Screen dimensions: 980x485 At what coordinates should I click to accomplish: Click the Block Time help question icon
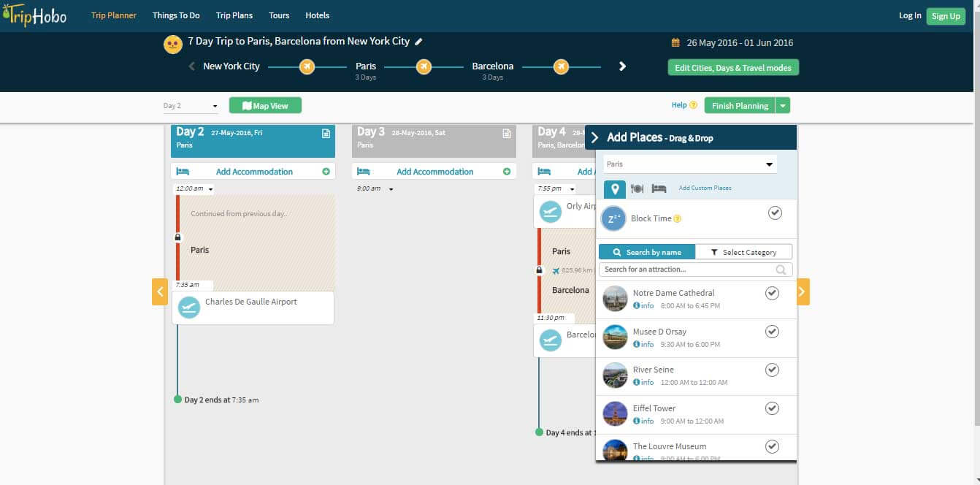677,218
